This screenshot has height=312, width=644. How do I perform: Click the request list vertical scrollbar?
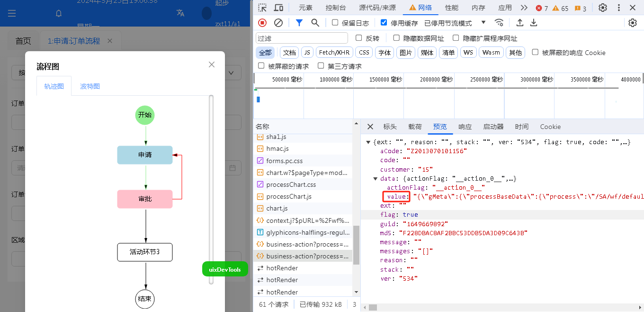click(x=356, y=245)
